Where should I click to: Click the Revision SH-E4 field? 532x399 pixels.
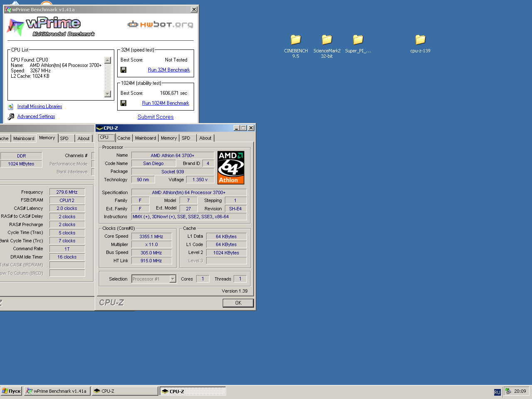click(235, 209)
